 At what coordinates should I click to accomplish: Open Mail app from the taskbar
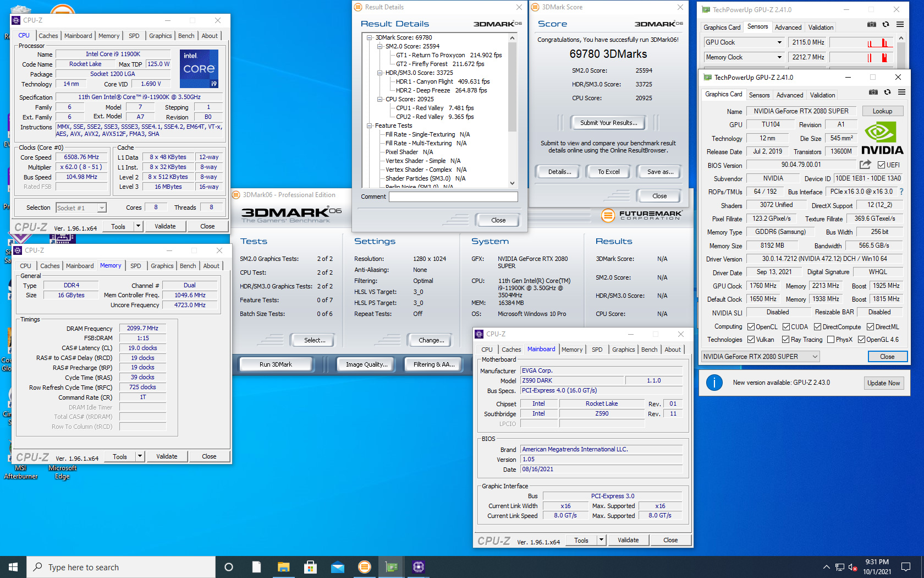[x=337, y=567]
